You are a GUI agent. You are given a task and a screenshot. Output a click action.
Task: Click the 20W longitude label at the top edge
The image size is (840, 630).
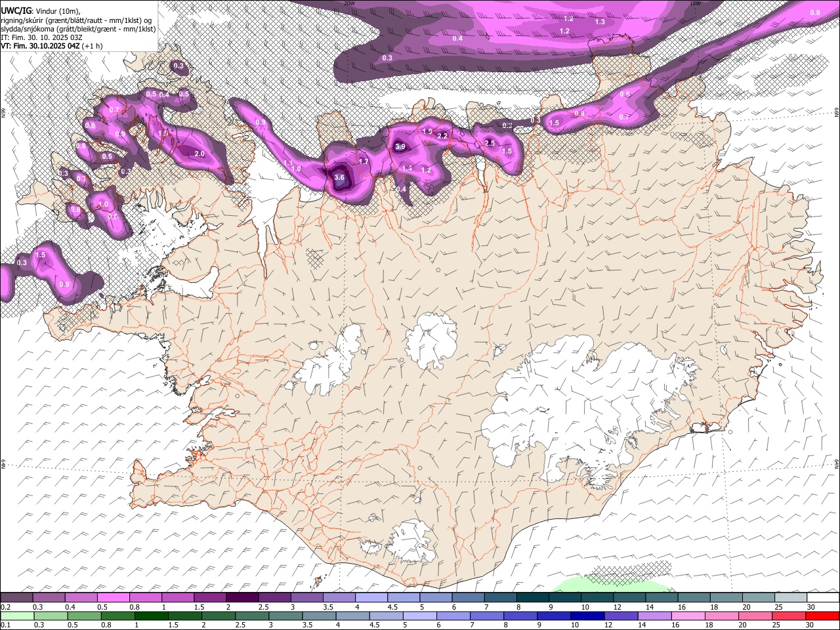point(349,3)
